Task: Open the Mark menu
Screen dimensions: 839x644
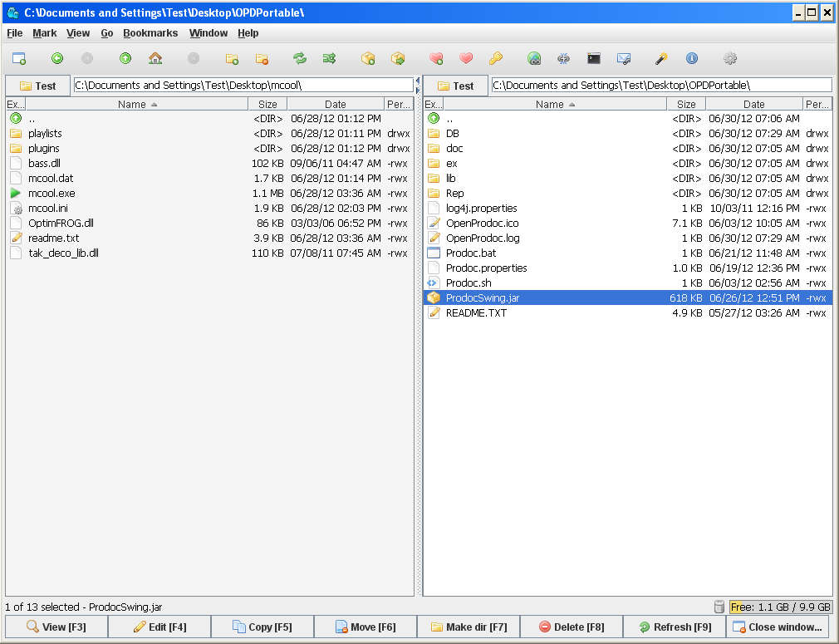Action: (45, 33)
